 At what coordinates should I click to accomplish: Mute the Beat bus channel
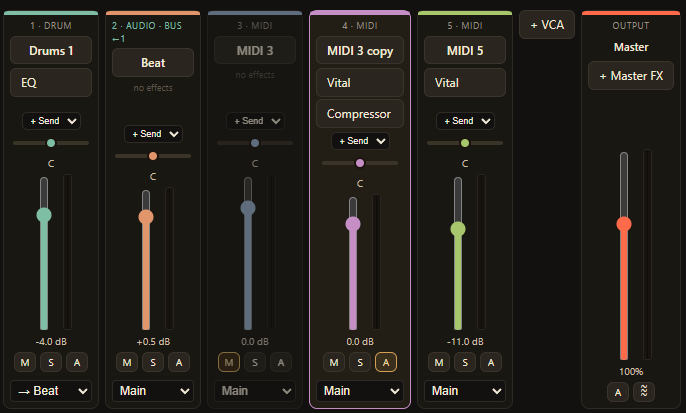(127, 362)
